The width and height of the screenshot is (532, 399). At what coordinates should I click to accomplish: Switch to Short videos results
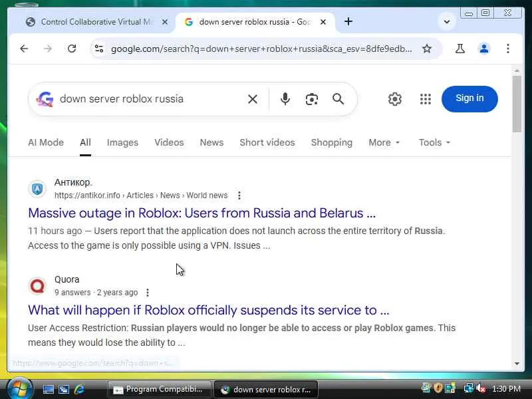[267, 142]
